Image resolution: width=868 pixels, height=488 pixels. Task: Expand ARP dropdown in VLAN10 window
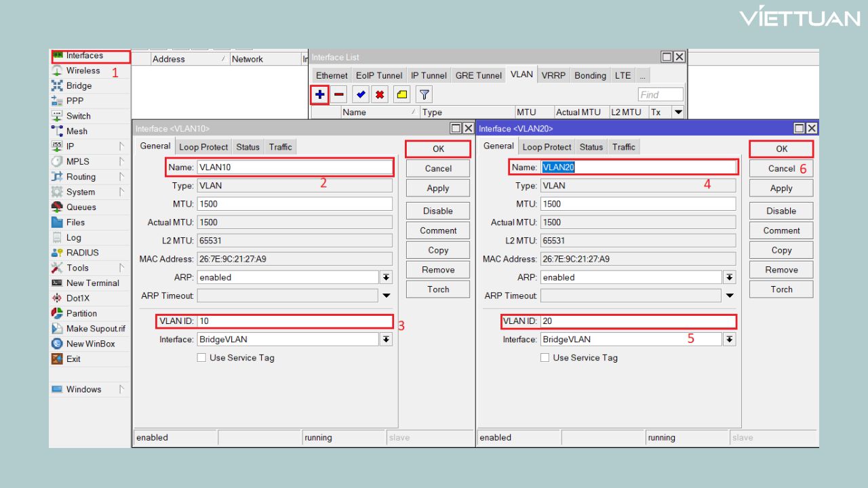386,277
